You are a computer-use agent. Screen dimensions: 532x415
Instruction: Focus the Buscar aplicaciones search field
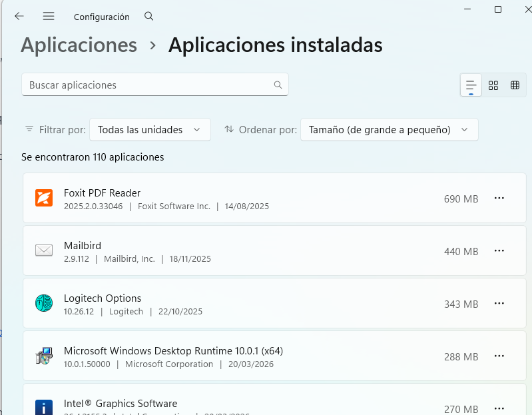(x=155, y=85)
